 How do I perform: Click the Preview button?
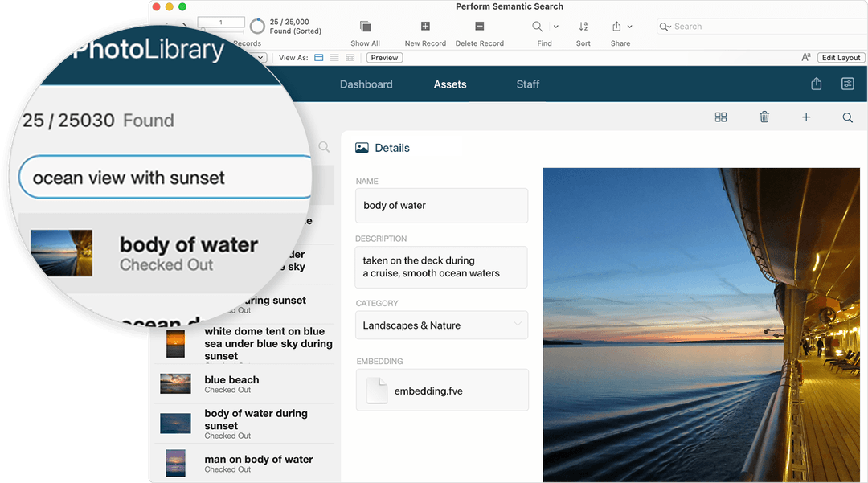pos(384,57)
